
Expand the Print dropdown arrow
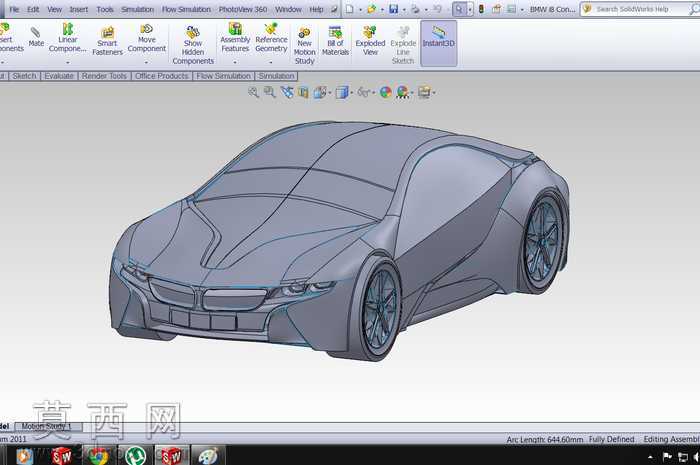426,9
